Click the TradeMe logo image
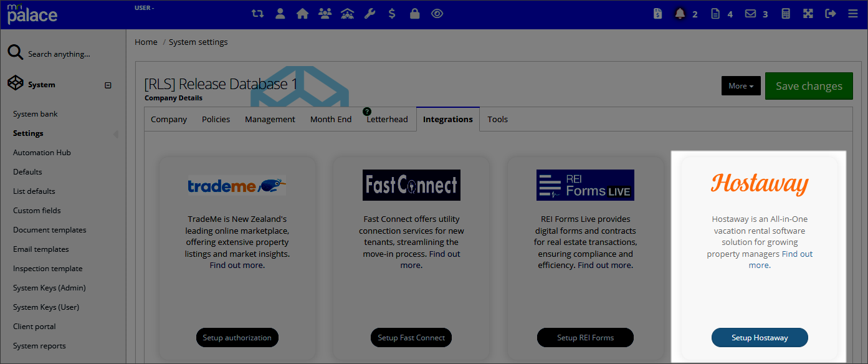868x364 pixels. coord(237,185)
